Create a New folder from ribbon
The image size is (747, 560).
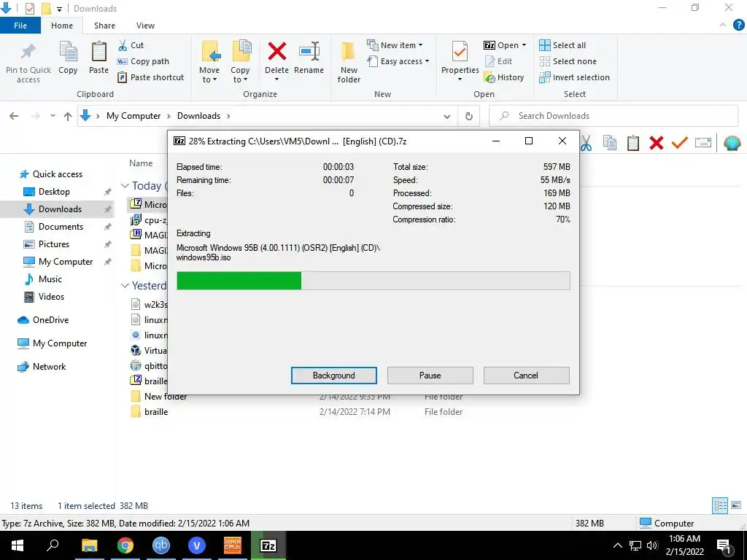point(349,62)
